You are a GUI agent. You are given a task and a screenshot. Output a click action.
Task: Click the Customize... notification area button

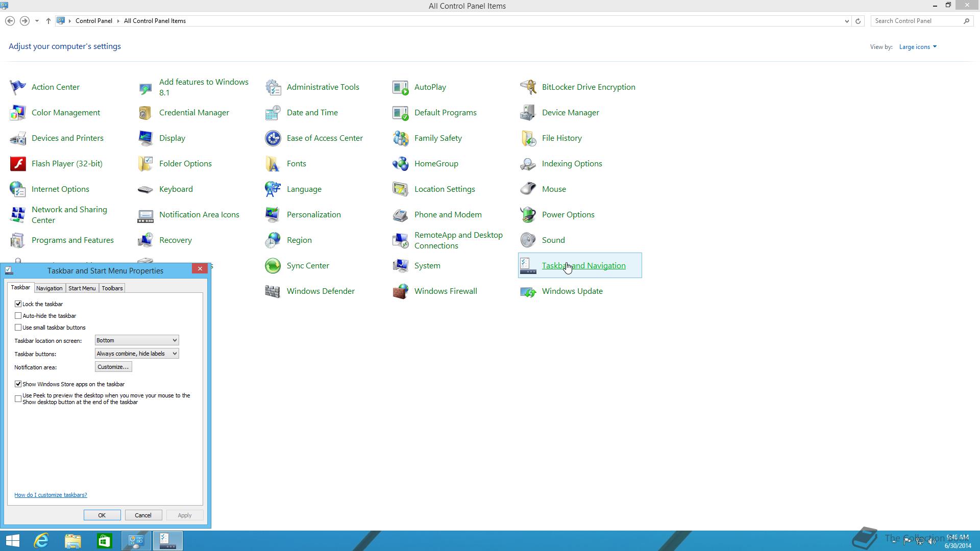pos(113,367)
